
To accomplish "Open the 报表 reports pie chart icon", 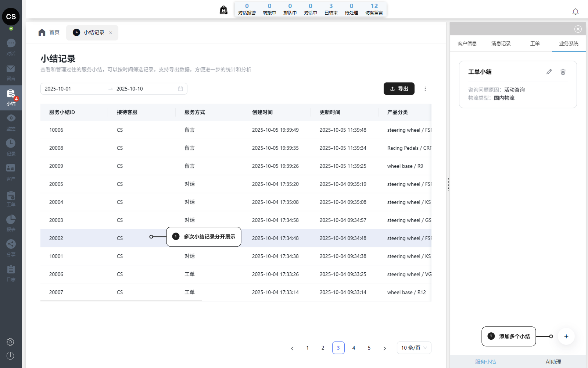I will [11, 219].
